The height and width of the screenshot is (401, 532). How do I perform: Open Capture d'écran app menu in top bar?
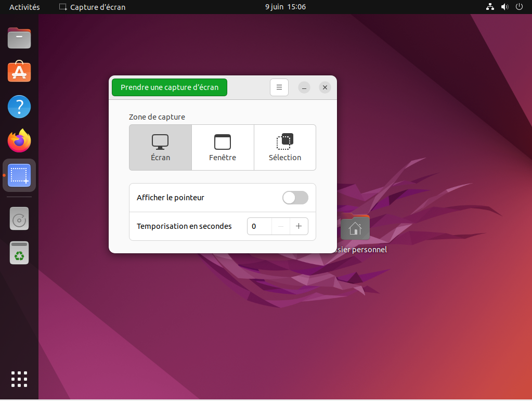[x=92, y=7]
